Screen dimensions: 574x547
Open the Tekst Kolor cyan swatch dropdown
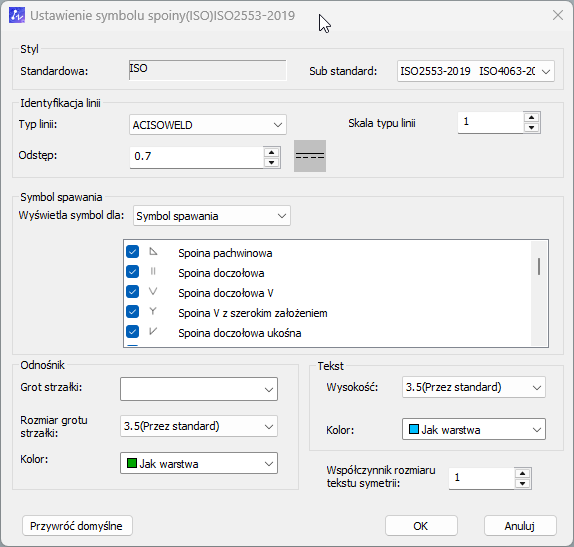click(474, 429)
